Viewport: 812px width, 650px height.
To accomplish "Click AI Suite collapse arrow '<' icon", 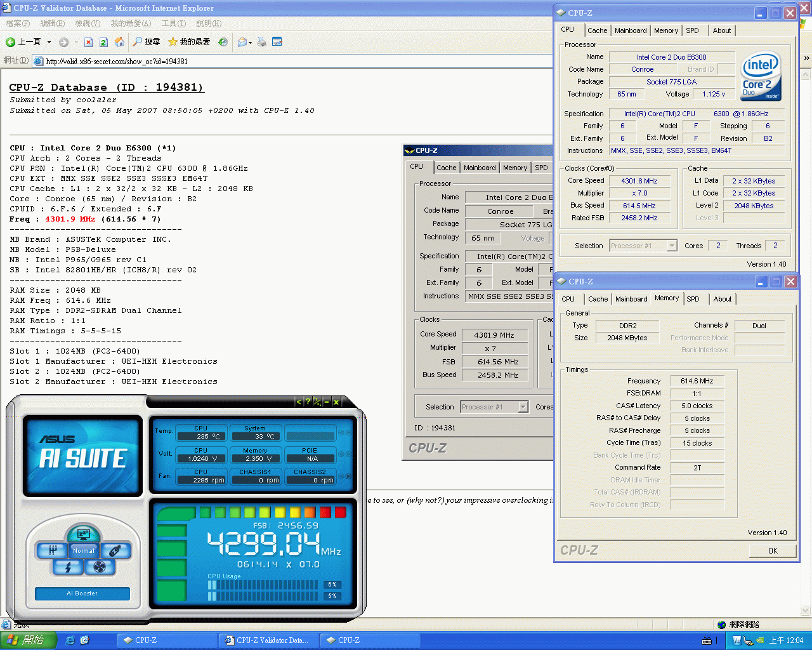I will click(299, 402).
